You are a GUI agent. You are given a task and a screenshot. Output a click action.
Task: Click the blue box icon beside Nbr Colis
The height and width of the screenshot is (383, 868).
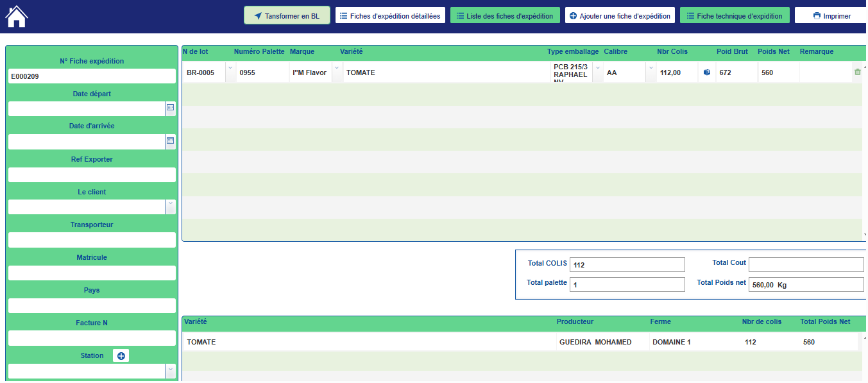pos(707,72)
